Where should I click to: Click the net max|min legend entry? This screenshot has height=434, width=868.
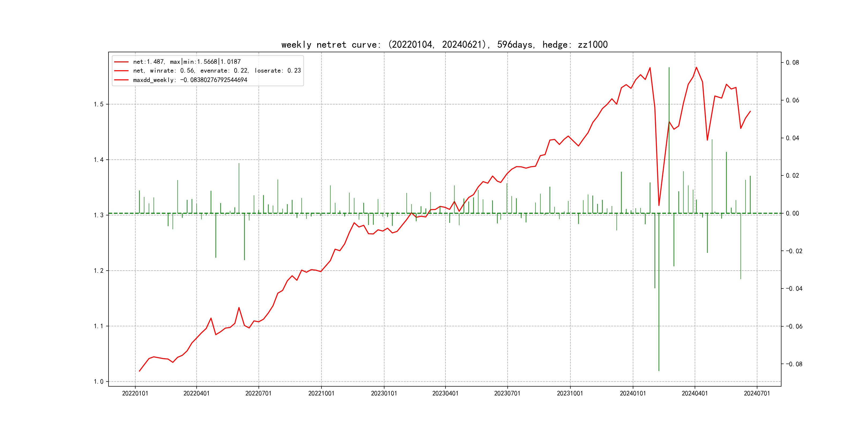pyautogui.click(x=187, y=62)
